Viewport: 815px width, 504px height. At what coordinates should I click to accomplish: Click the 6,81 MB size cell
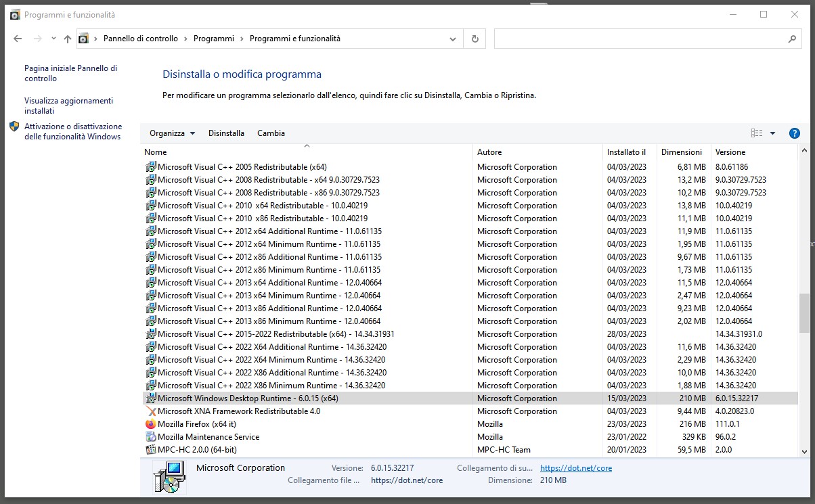coord(692,167)
